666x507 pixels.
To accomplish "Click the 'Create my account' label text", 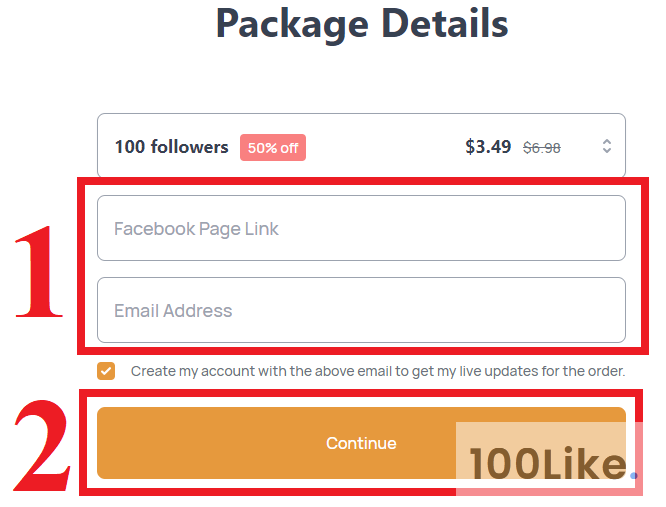I will [x=378, y=371].
